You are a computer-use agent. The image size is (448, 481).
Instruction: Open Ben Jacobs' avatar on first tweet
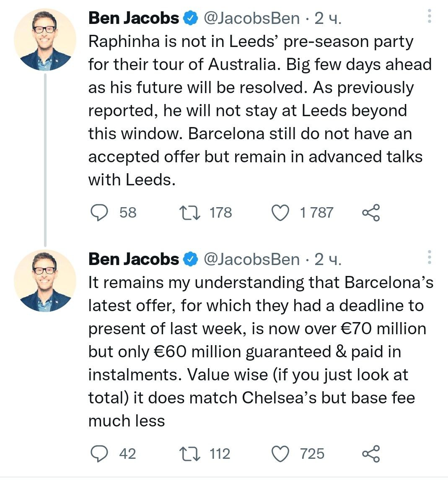pos(45,40)
